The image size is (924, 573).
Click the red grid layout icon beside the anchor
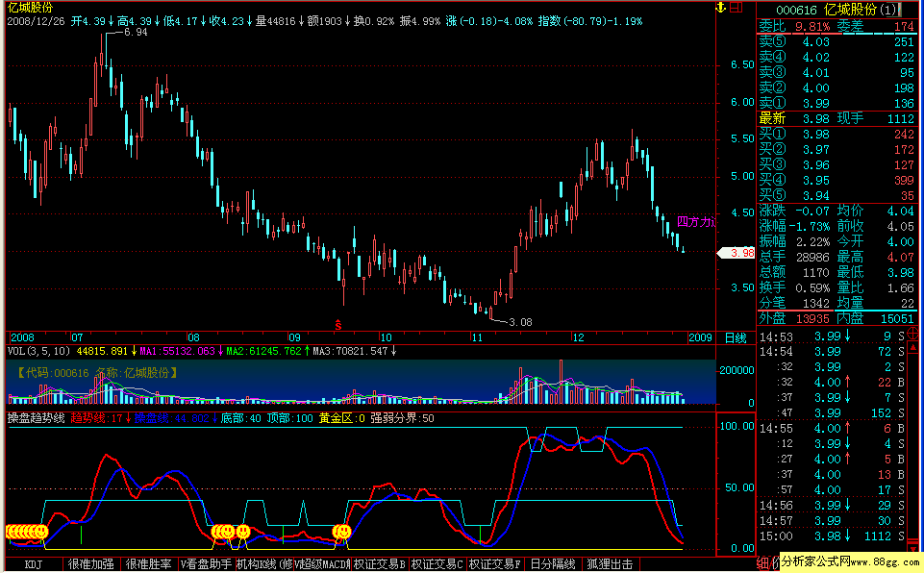(736, 8)
